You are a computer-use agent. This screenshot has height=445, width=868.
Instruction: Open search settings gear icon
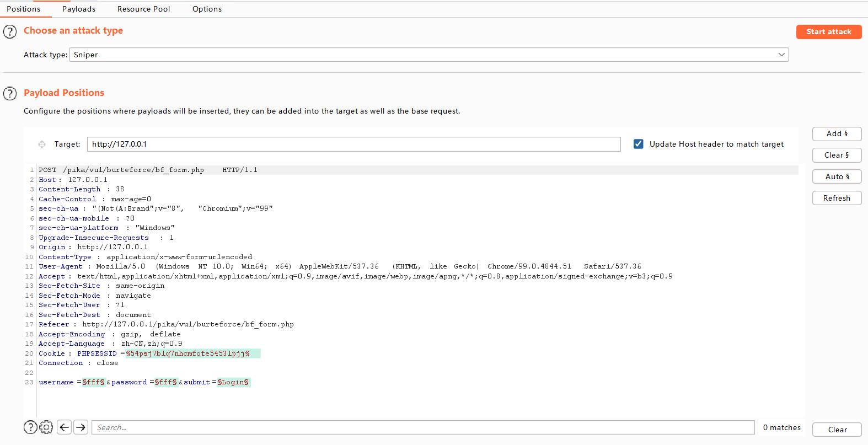[46, 427]
